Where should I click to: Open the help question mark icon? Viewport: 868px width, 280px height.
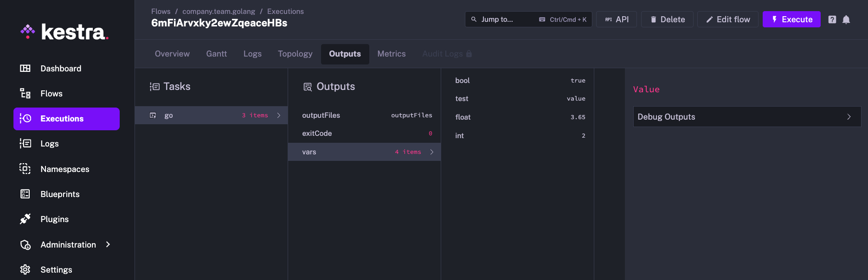pos(832,19)
